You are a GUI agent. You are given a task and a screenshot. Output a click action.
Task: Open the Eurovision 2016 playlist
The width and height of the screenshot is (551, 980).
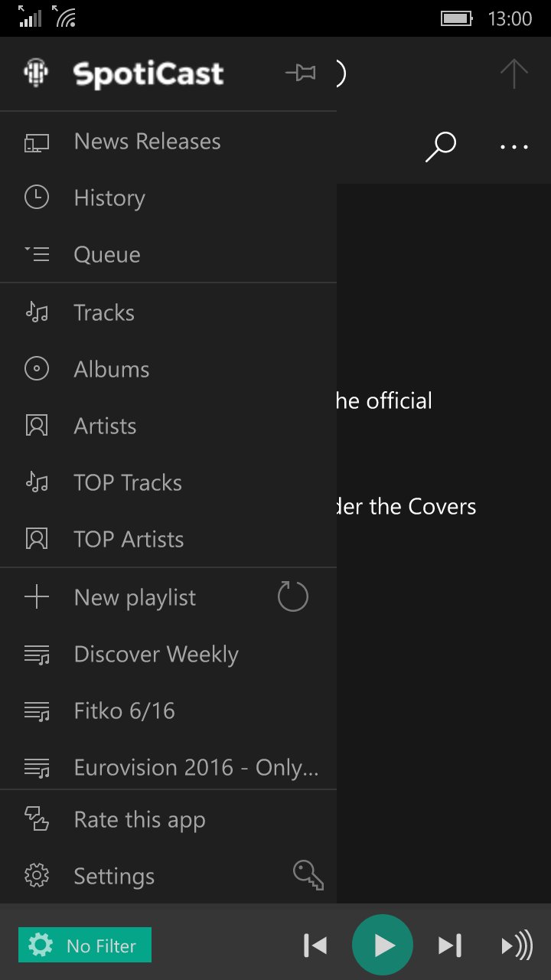168,767
